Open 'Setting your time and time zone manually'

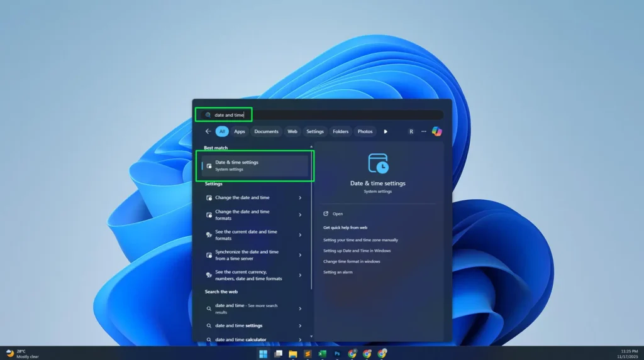tap(360, 240)
